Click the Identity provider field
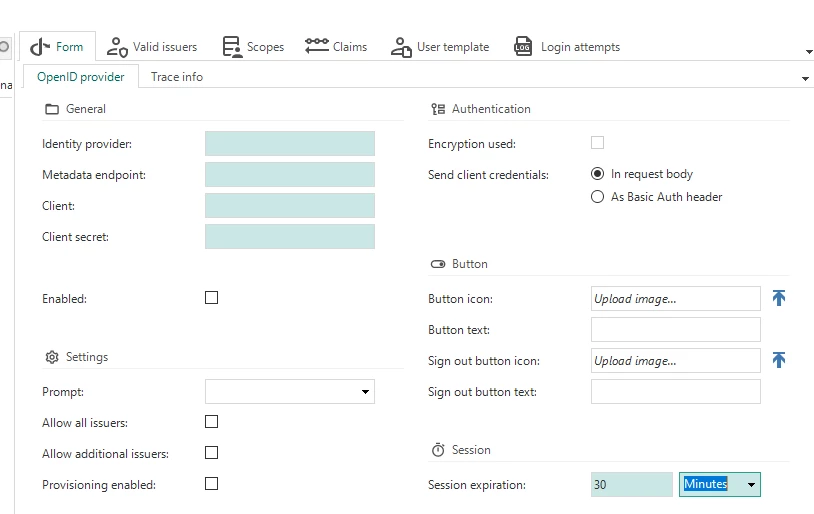 tap(289, 144)
